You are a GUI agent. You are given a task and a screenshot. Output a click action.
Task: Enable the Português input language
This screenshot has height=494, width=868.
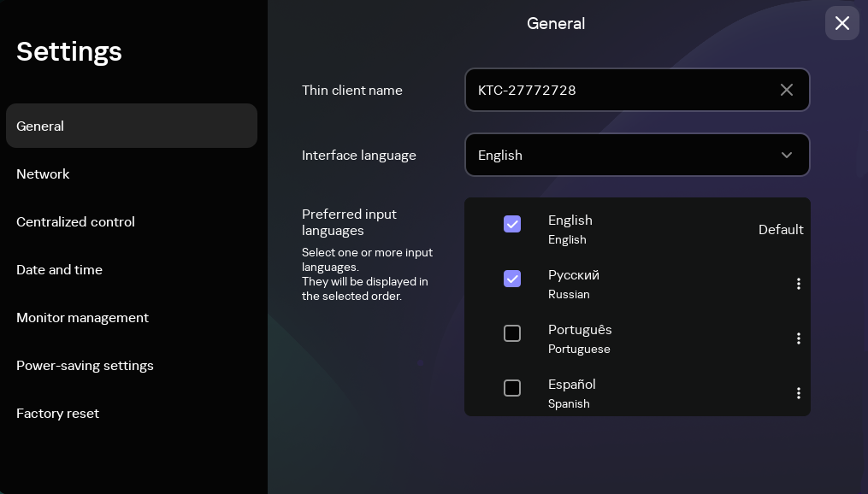tap(512, 333)
